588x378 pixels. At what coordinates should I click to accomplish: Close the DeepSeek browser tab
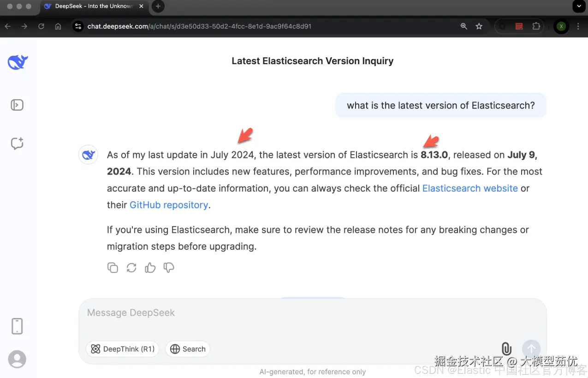(x=141, y=6)
